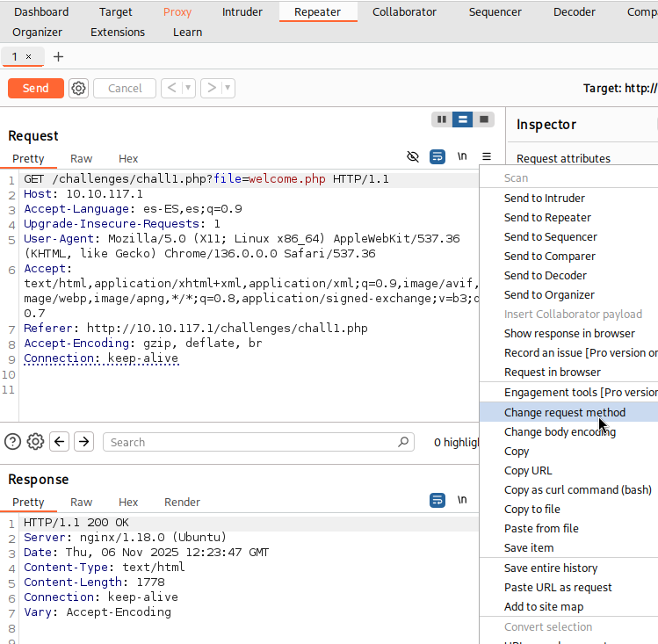This screenshot has width=658, height=644.
Task: Open the Intruder tab
Action: coord(242,11)
